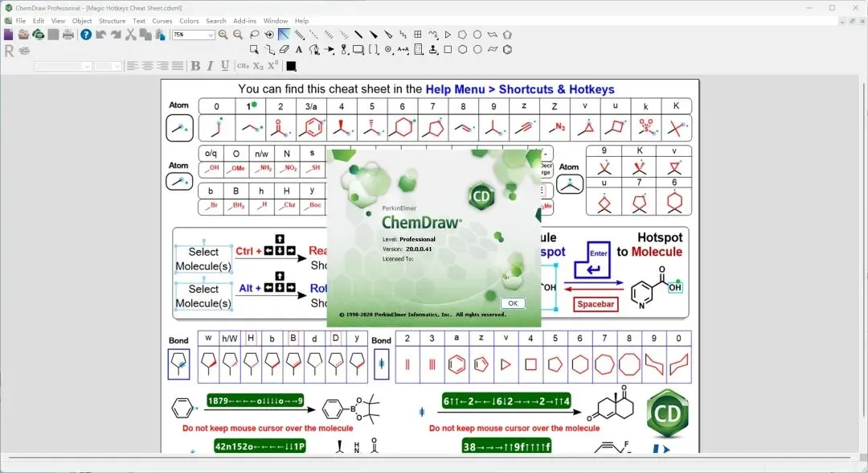The width and height of the screenshot is (868, 473).
Task: Select the Lasso selection tool
Action: (x=255, y=35)
